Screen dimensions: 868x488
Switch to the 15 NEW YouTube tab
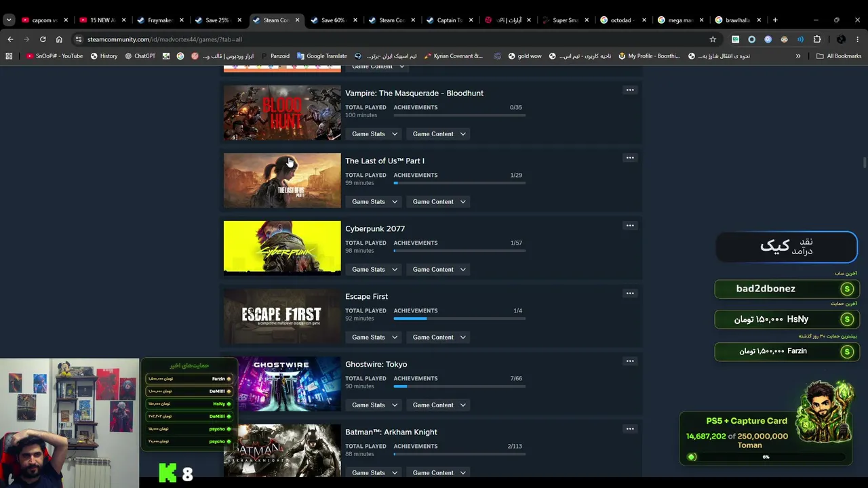102,20
